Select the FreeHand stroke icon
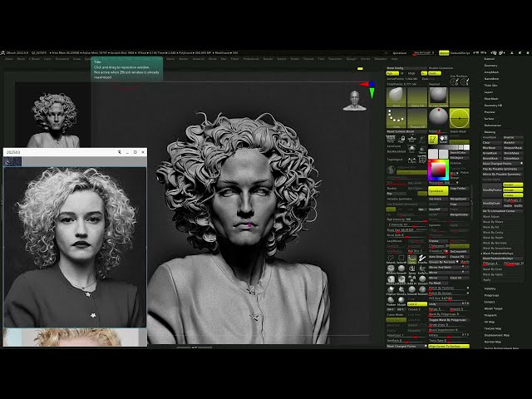This screenshot has width=532, height=399. coord(422,259)
